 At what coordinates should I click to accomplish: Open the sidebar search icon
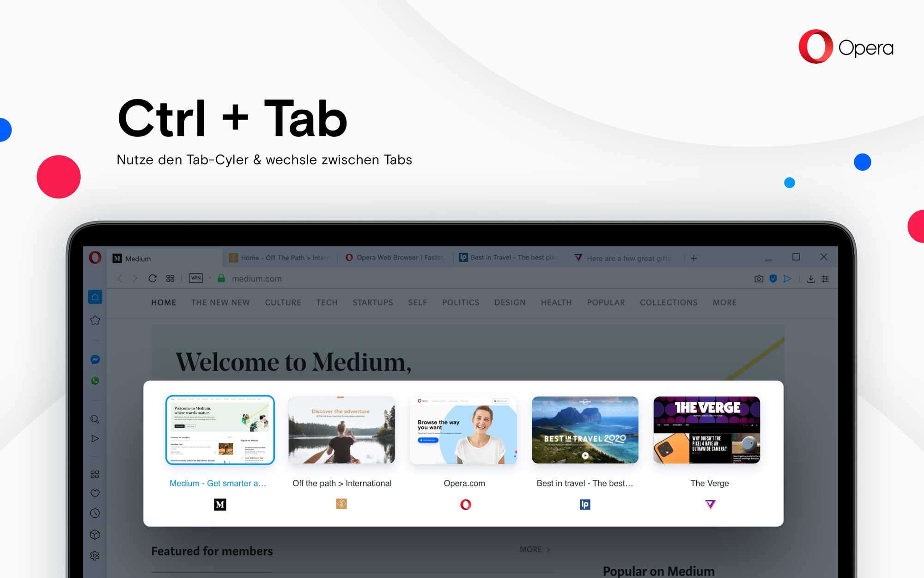95,419
